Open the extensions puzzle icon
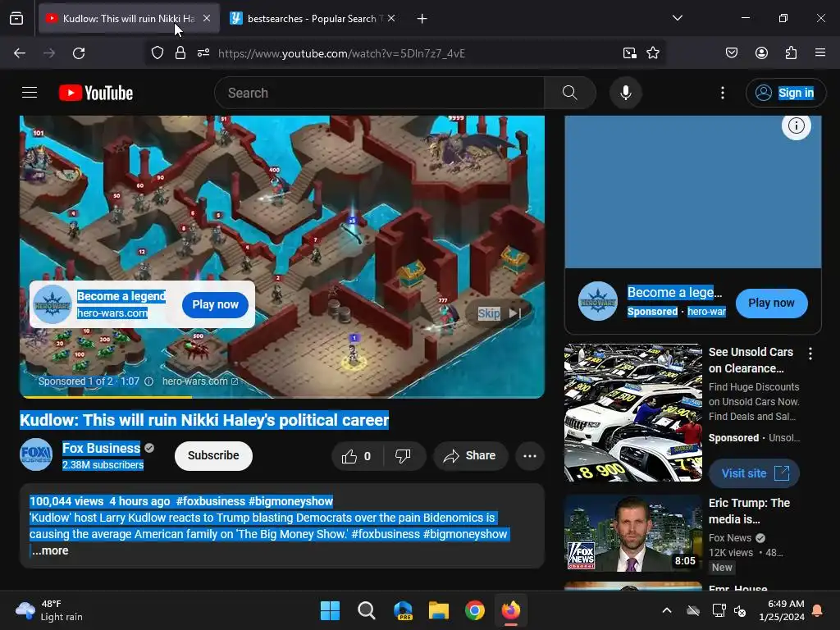Screen dimensions: 840x630 (792, 53)
